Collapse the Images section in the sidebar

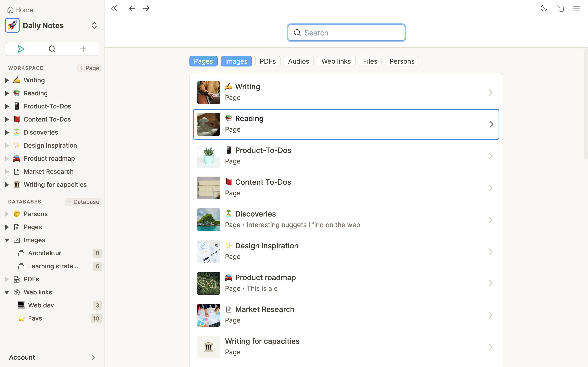[7, 240]
